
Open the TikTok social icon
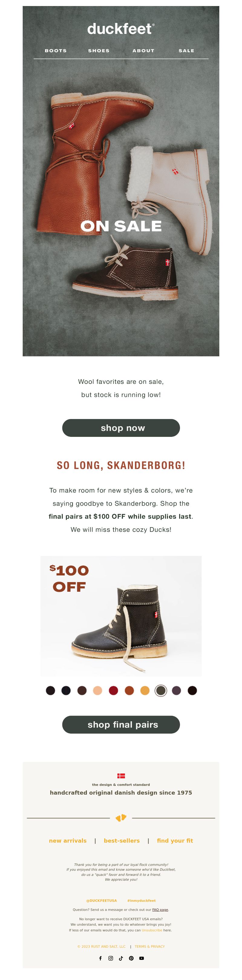click(x=121, y=958)
